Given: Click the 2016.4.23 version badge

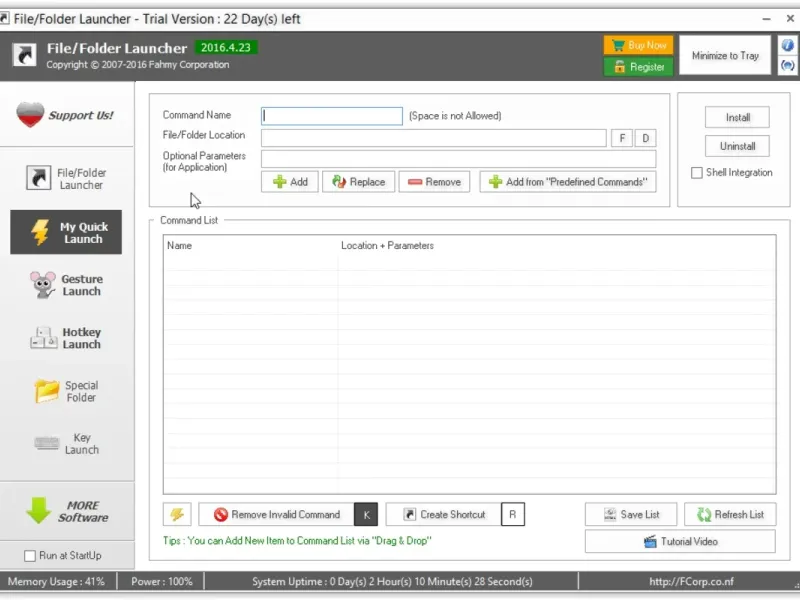Looking at the screenshot, I should [x=226, y=47].
